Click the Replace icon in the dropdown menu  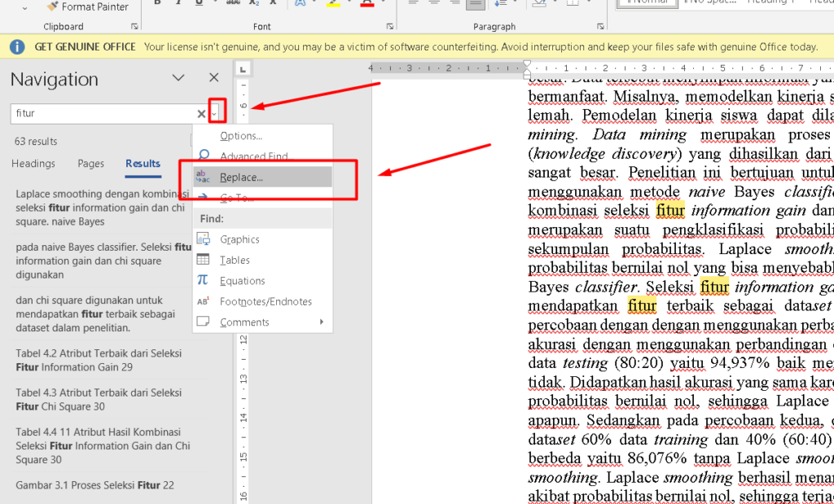coord(203,177)
